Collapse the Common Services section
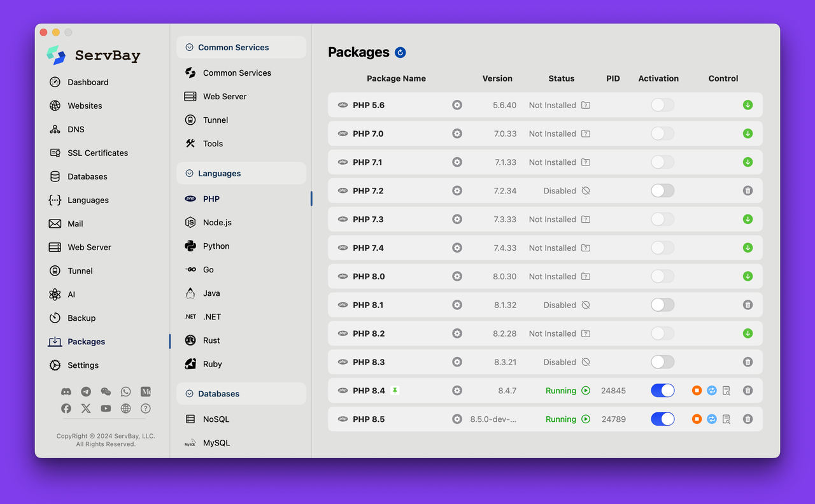The image size is (815, 504). (x=241, y=47)
